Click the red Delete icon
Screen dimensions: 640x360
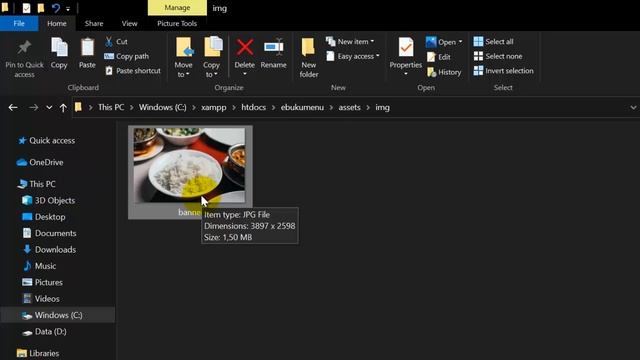[x=244, y=47]
